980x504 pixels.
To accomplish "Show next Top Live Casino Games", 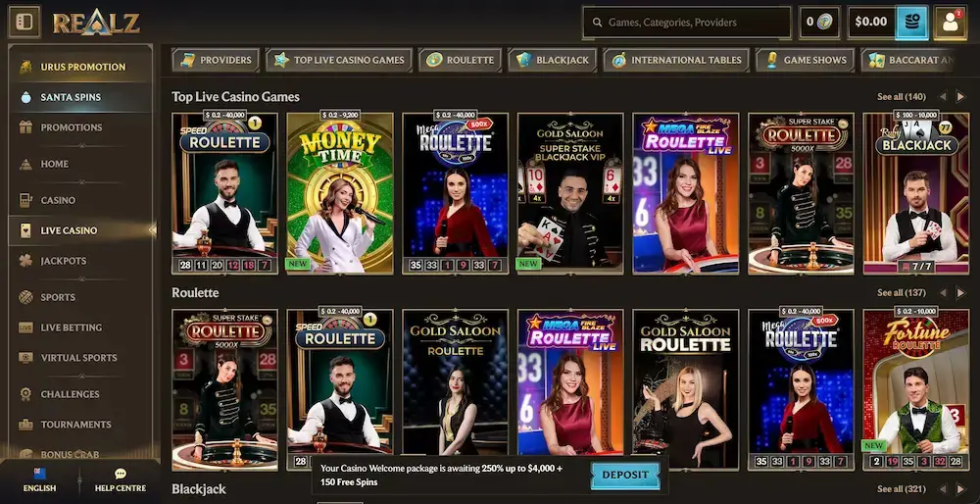I will (x=960, y=97).
